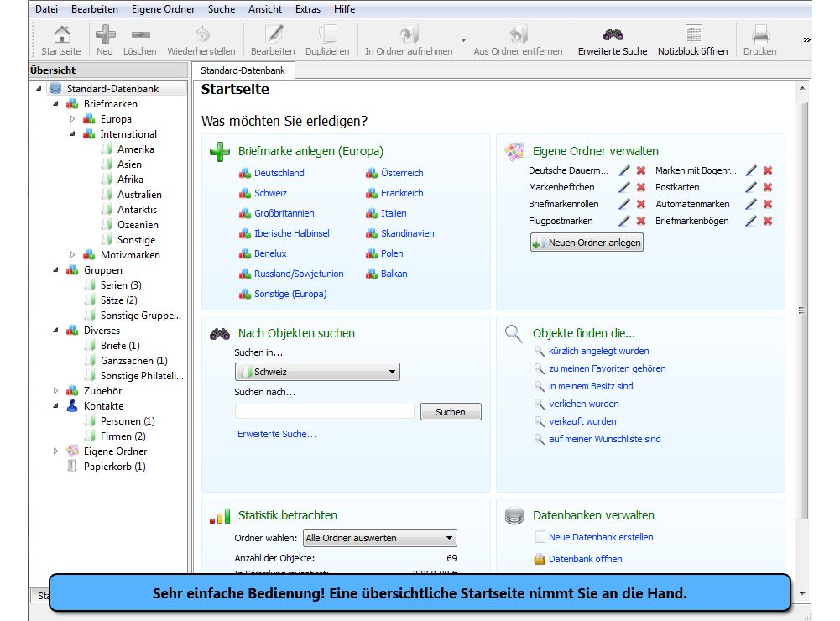
Task: Click Neue Datenbank erstellen link
Action: point(601,537)
